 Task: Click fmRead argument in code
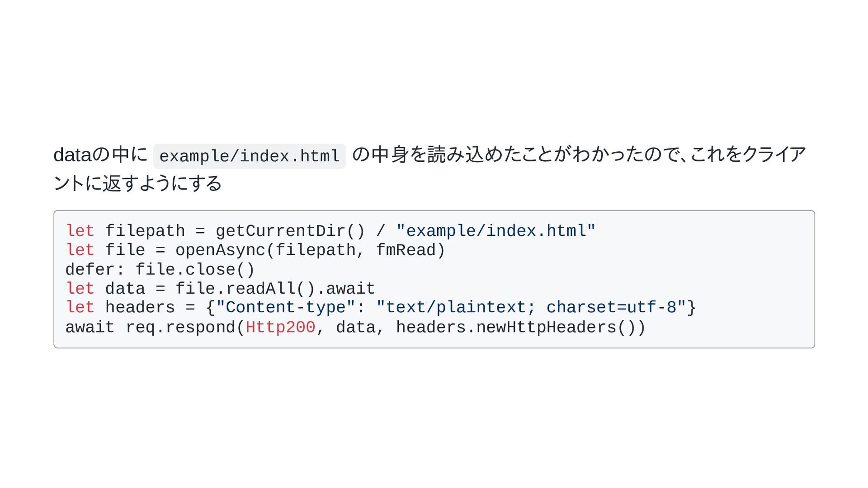(x=406, y=250)
